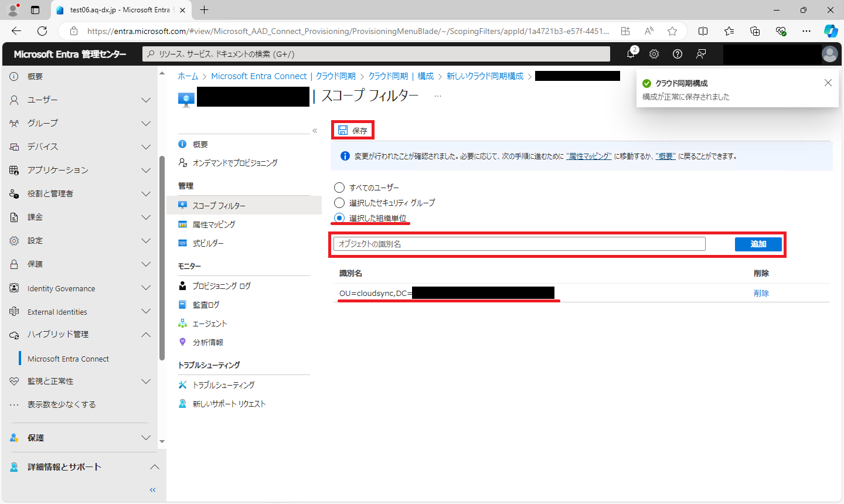This screenshot has height=504, width=844.
Task: Click the オンデマンドでプロビジョニング icon
Action: [x=183, y=162]
